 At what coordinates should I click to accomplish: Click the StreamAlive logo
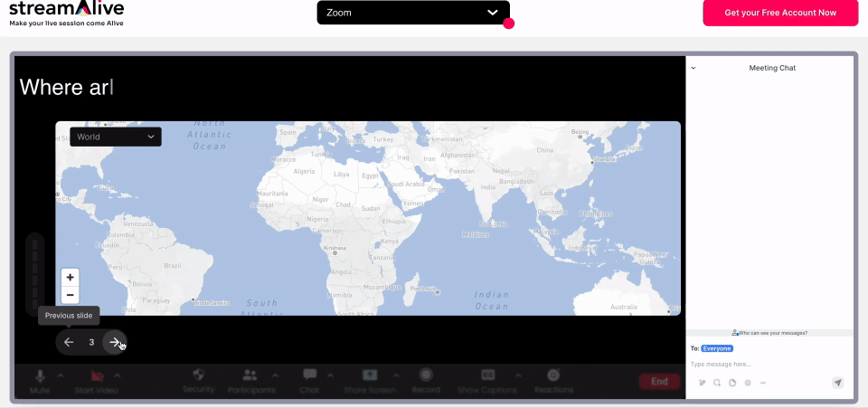pyautogui.click(x=67, y=14)
